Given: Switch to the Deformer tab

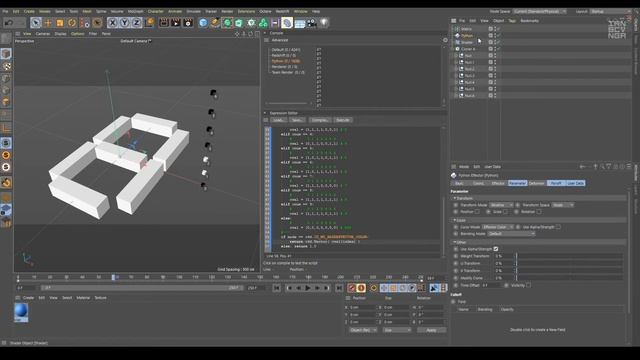Looking at the screenshot, I should [537, 183].
